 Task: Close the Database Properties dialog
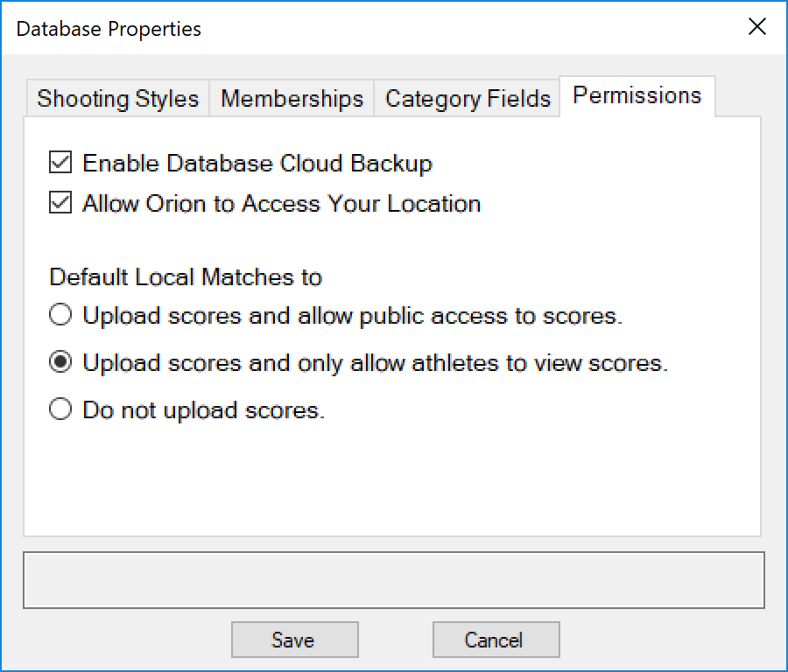pos(756,26)
